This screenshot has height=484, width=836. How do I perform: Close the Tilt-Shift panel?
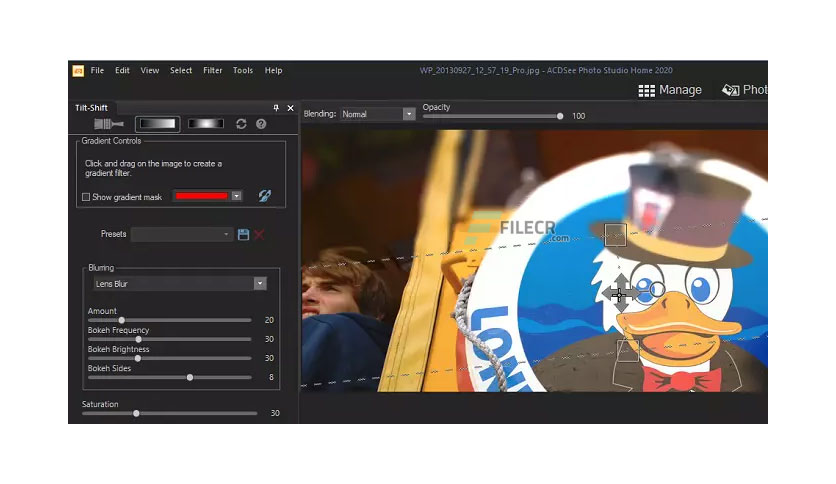(x=291, y=108)
